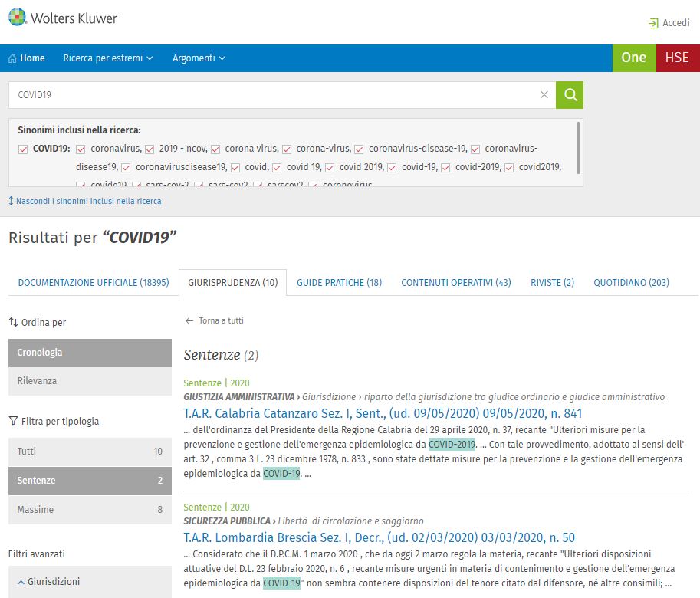Viewport: 700px width, 598px height.
Task: Uncheck the main COVID19 synonym checkbox
Action: click(23, 149)
